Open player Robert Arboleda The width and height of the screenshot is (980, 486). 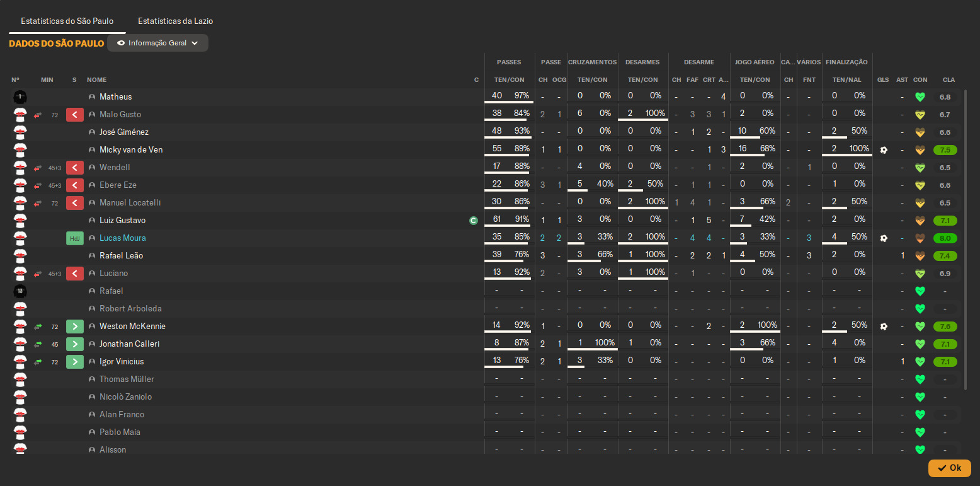pyautogui.click(x=130, y=309)
